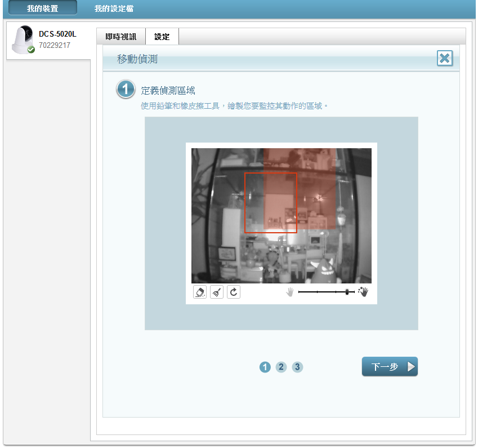The height and width of the screenshot is (448, 478).
Task: Click the high sensitivity waving-hand icon
Action: 363,292
